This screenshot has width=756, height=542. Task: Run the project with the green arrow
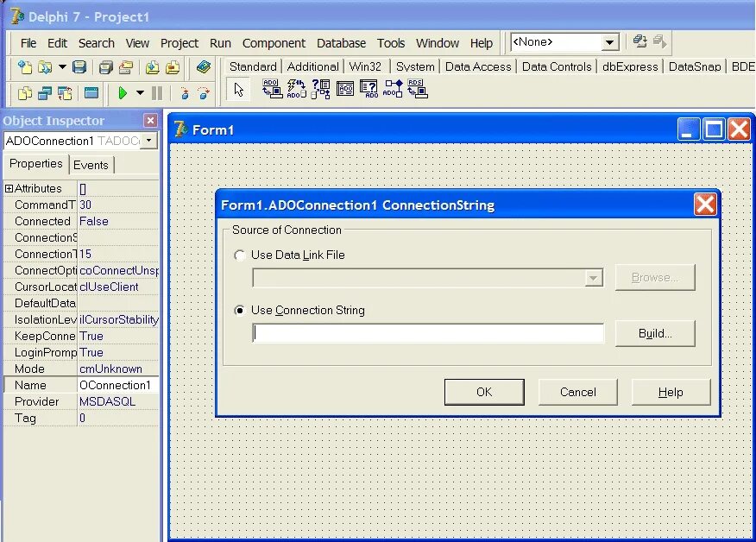(123, 92)
